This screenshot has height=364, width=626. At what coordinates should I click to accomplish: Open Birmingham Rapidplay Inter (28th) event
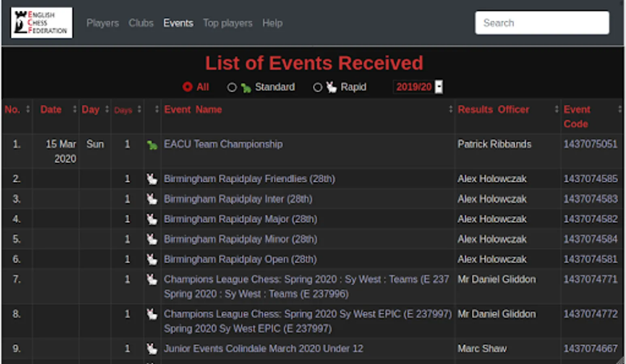point(238,199)
